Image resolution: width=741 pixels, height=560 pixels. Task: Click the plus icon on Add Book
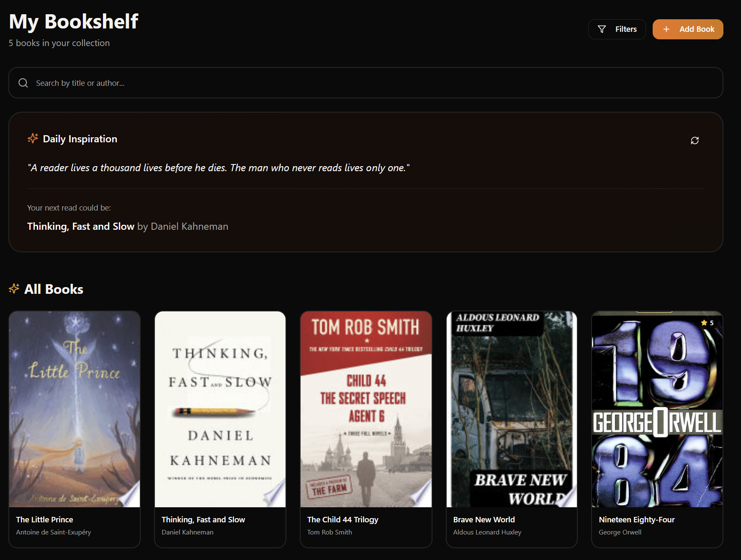pos(666,29)
